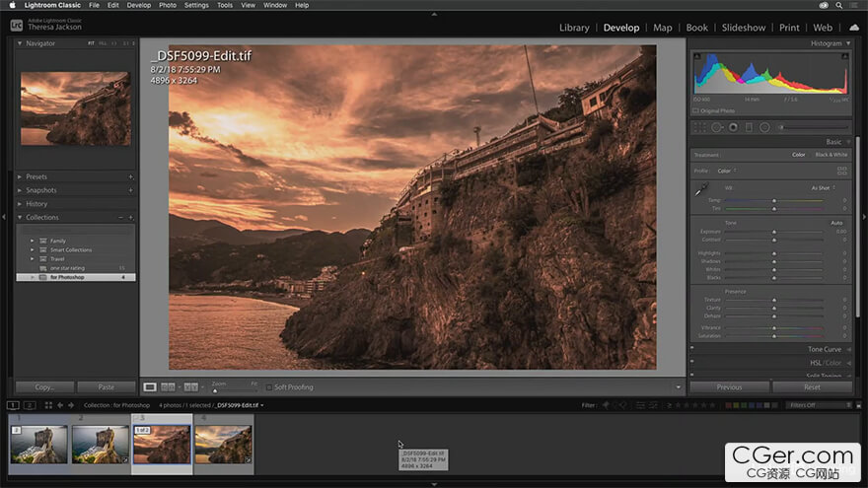The image size is (868, 488).
Task: Click the cloud sync status icon
Action: (x=854, y=28)
